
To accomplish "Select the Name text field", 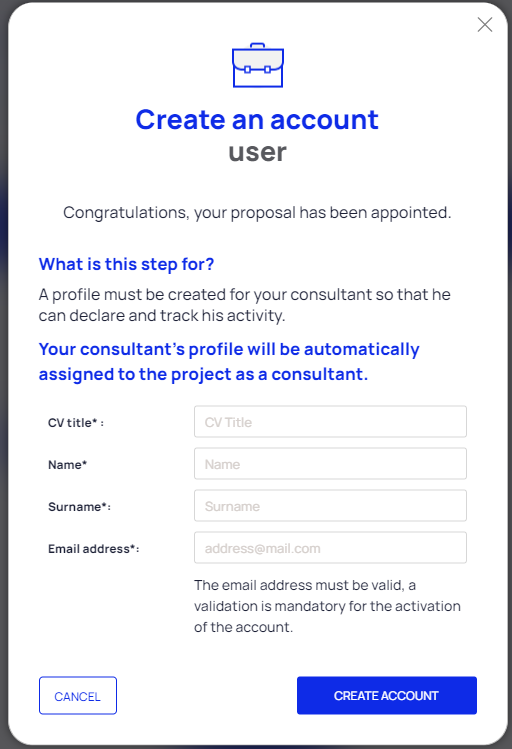I will click(x=330, y=464).
